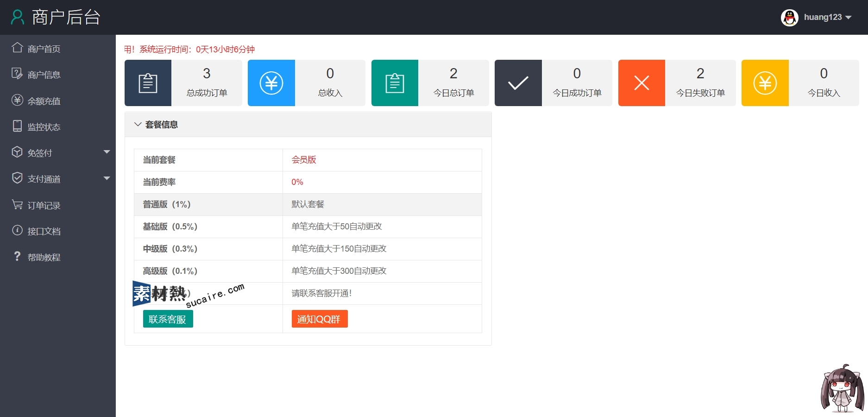This screenshot has height=417, width=868.
Task: Click the dark blue clipboard icon for 总成功订单
Action: click(148, 83)
